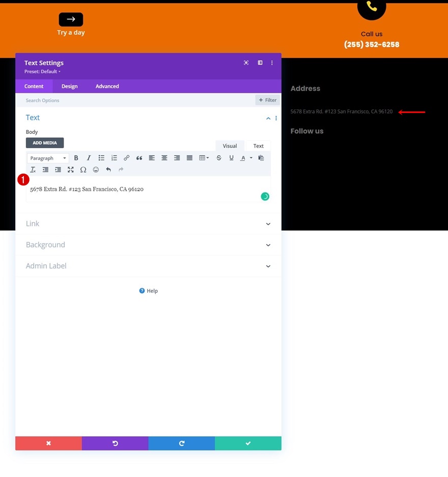Open text color dropdown arrow

[251, 158]
